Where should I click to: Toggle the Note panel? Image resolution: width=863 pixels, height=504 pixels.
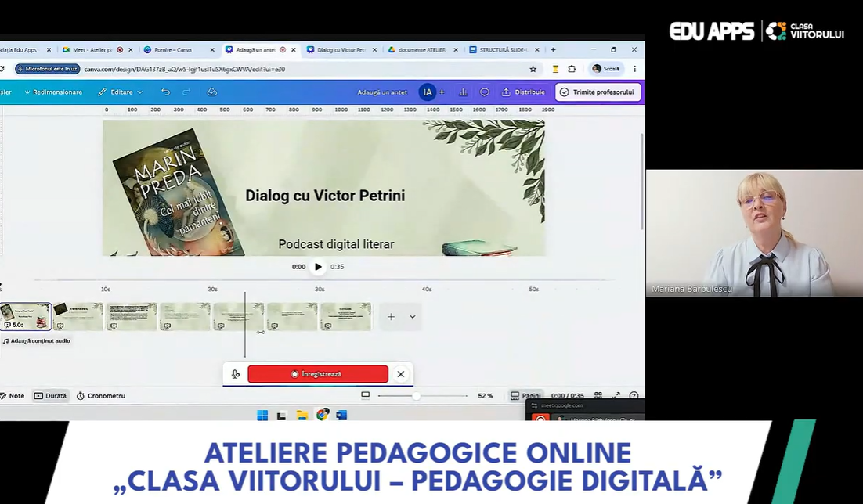point(12,395)
